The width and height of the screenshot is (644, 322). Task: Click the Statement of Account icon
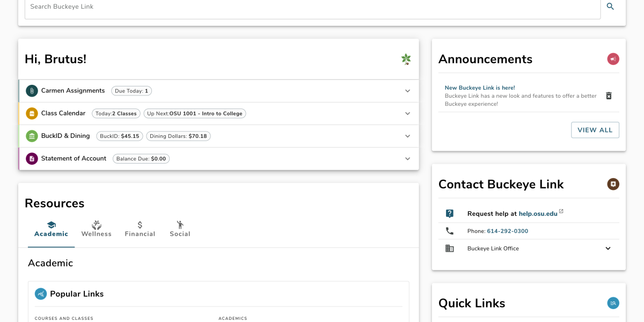[32, 158]
